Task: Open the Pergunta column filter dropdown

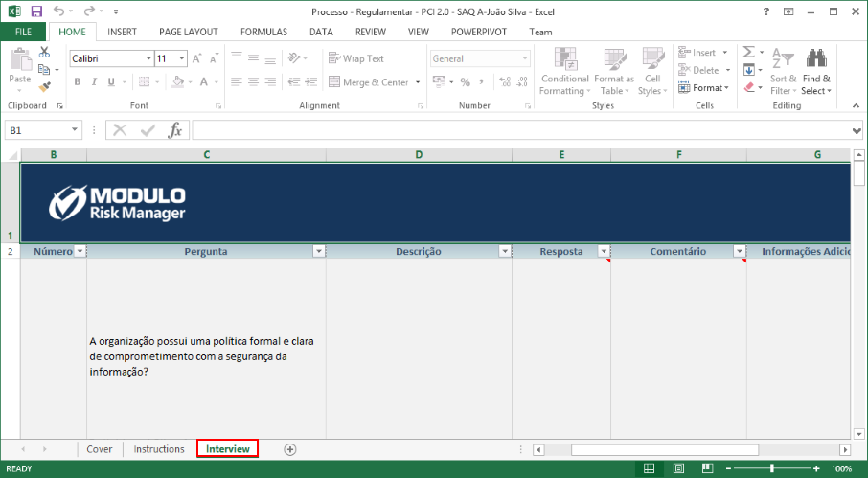Action: pyautogui.click(x=319, y=252)
